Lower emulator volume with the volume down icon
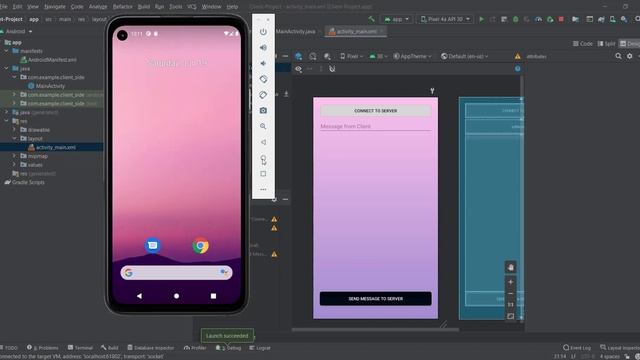Screen dimensions: 640x360 point(263,63)
